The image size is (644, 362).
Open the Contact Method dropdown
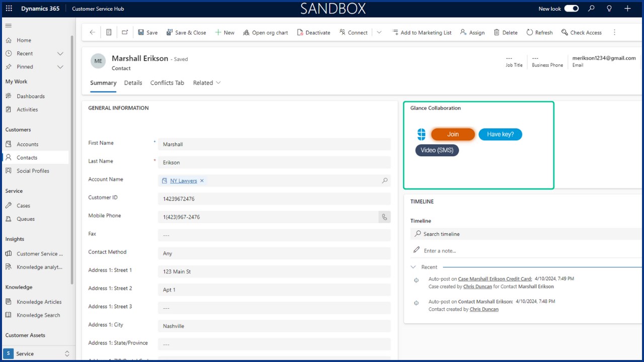[274, 253]
